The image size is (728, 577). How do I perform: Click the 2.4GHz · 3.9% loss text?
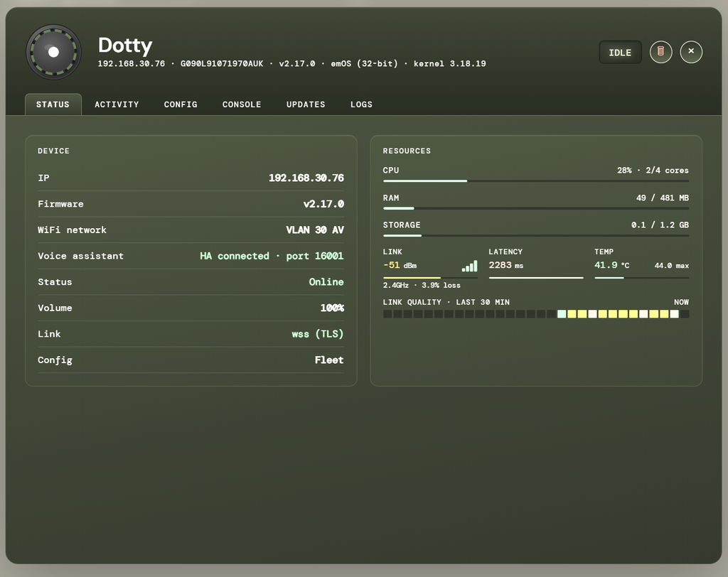(422, 285)
